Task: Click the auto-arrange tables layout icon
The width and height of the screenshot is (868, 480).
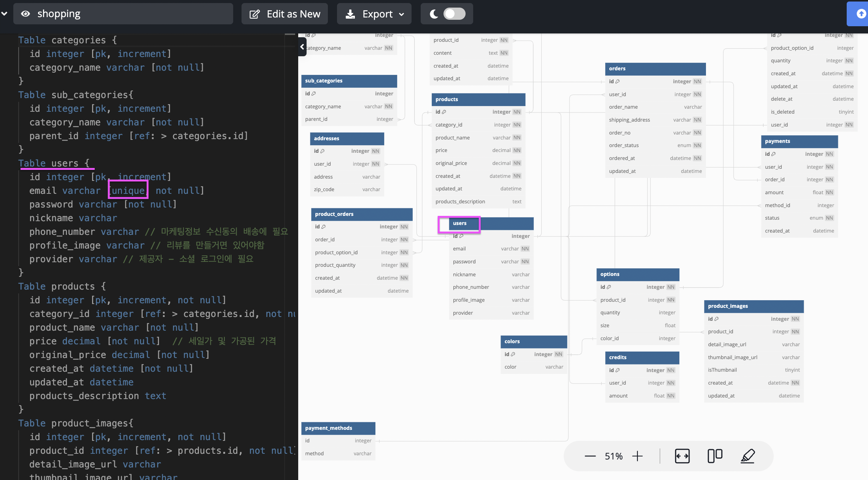Action: [x=715, y=456]
